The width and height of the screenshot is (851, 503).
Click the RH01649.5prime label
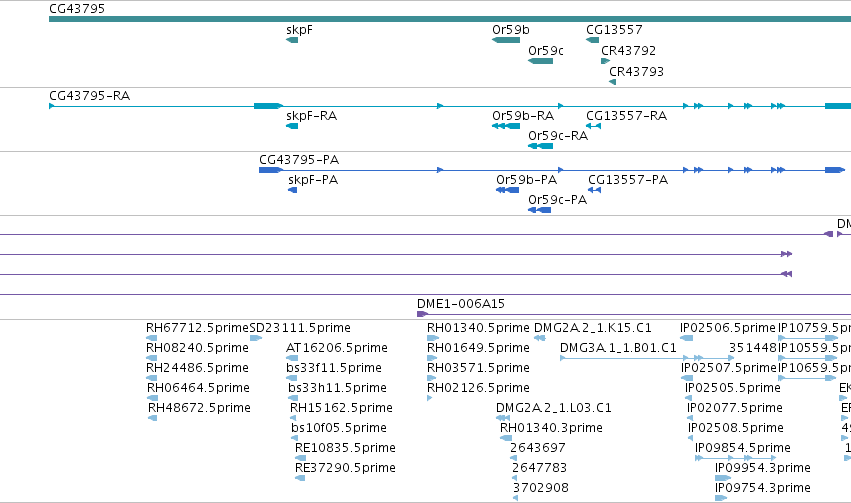tap(478, 348)
